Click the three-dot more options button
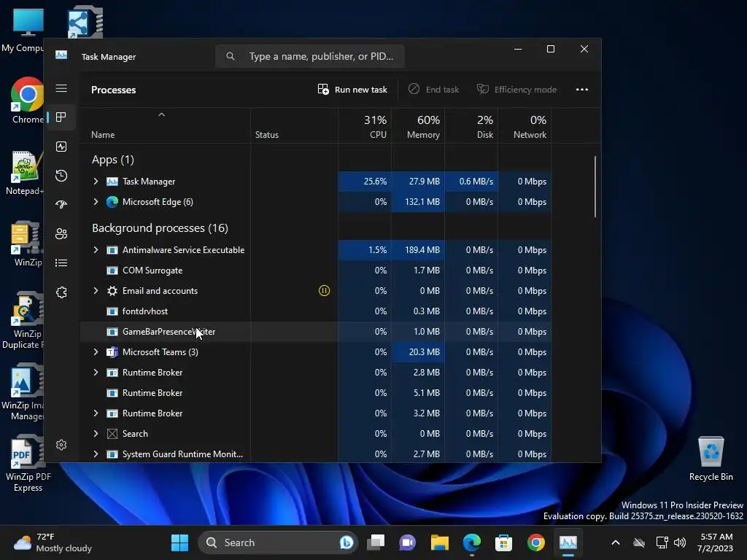747x560 pixels. [x=581, y=90]
